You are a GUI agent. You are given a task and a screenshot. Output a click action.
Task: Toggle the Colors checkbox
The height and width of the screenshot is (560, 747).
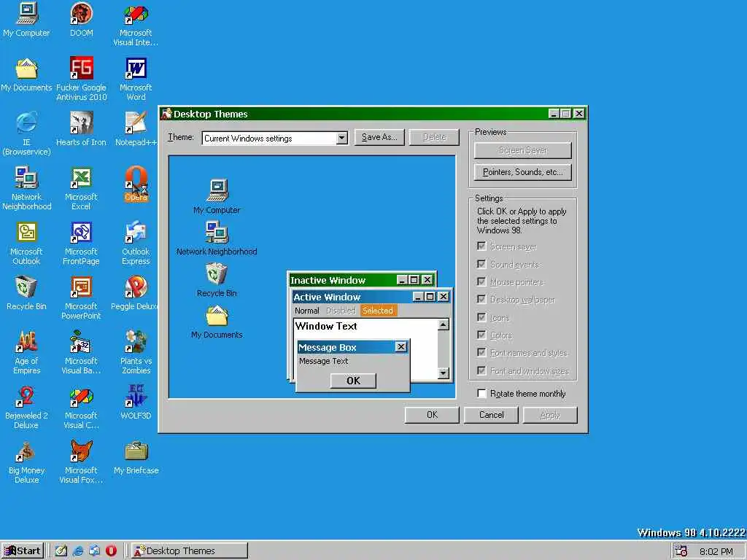(x=481, y=335)
